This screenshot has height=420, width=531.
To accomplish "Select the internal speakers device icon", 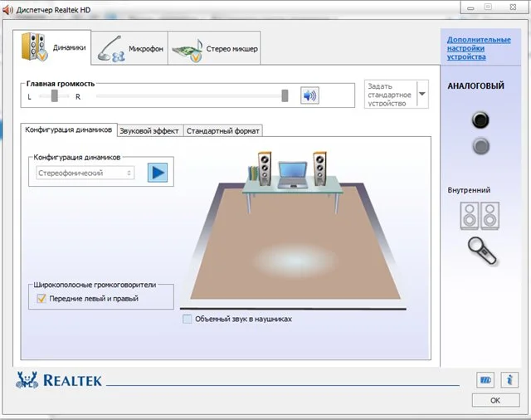I will (x=480, y=216).
